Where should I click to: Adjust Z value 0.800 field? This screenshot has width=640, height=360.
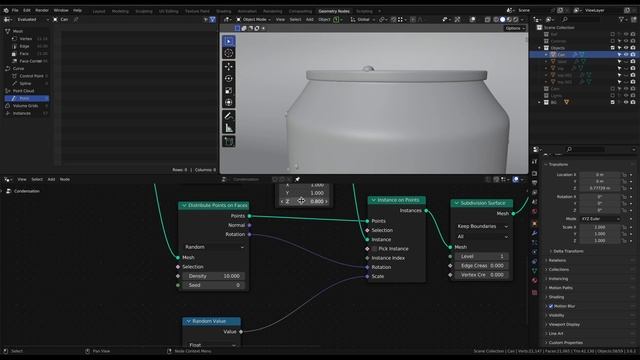[x=304, y=201]
